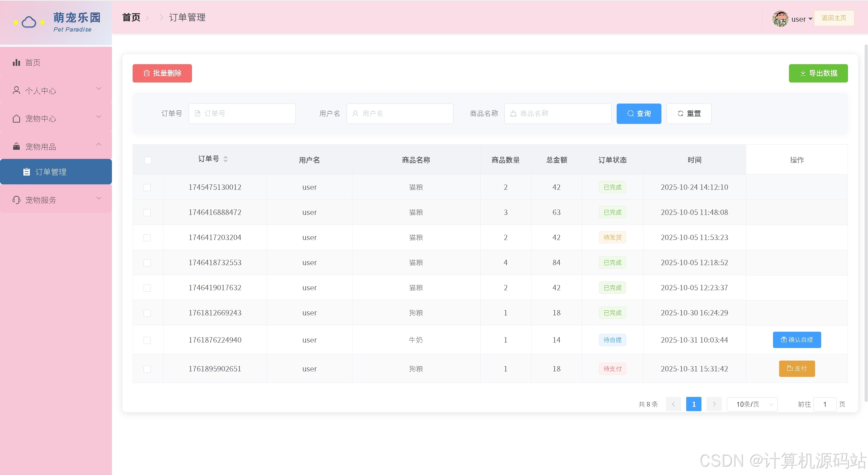Click 支付 for order 1761895902651
Screen dimensions: 868x475
tap(797, 369)
